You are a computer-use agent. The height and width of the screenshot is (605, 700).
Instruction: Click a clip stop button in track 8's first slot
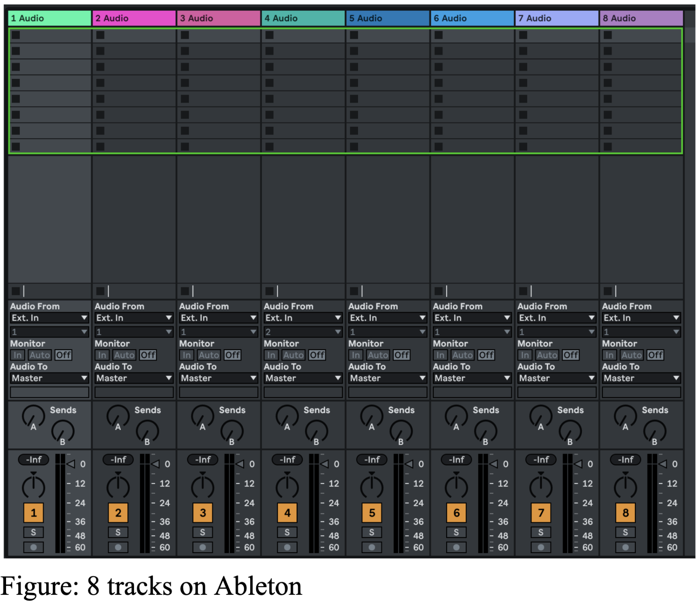coord(607,36)
